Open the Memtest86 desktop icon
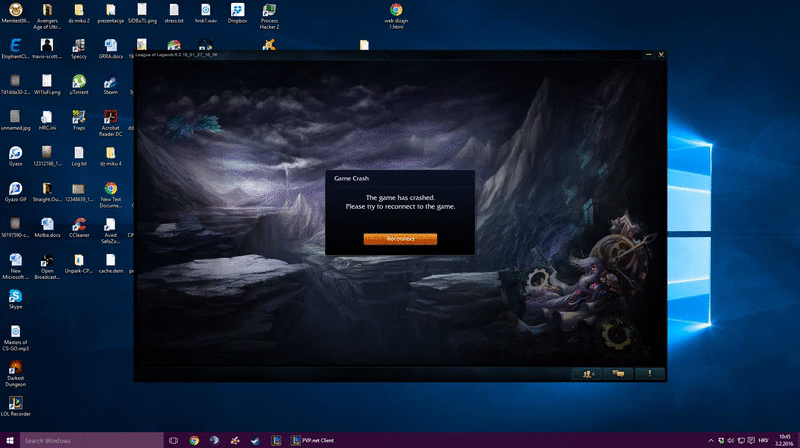 pyautogui.click(x=15, y=14)
